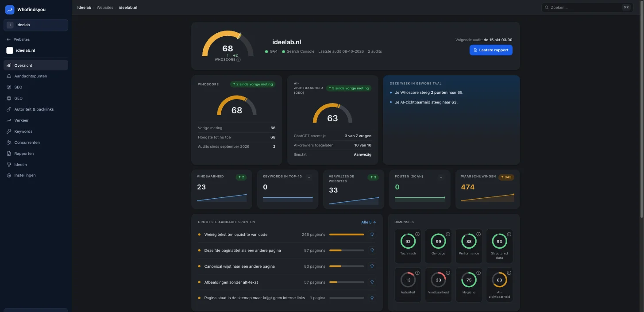Click the Laatste rapport button

[491, 50]
